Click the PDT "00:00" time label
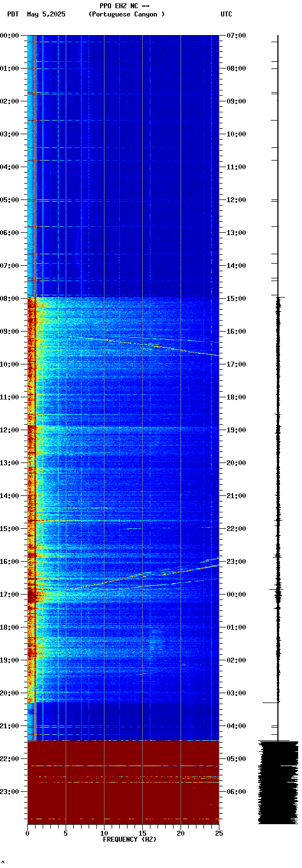This screenshot has width=302, height=868. tap(10, 35)
